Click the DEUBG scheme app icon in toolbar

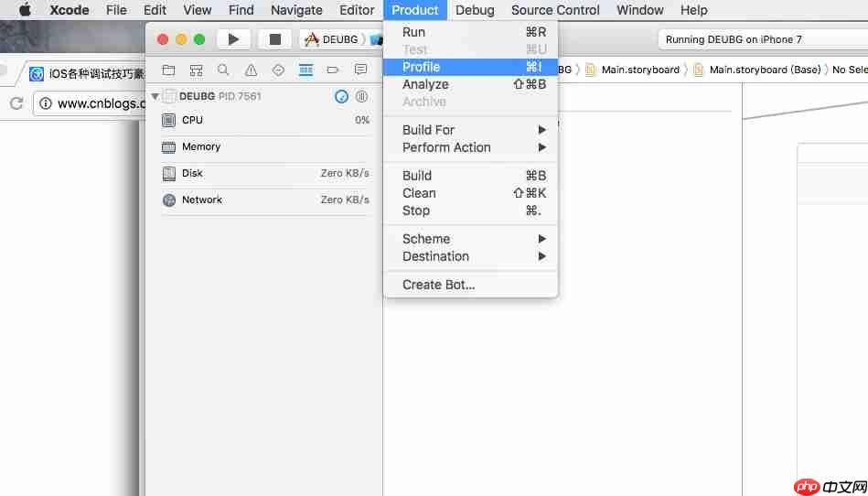click(312, 39)
